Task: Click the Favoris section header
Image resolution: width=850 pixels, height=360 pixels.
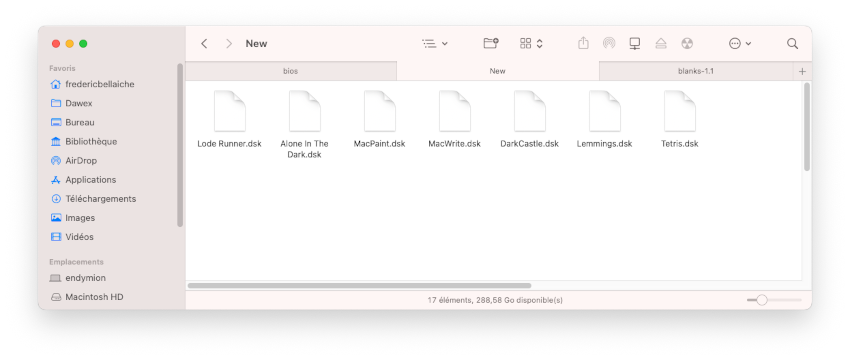Action: click(x=62, y=68)
